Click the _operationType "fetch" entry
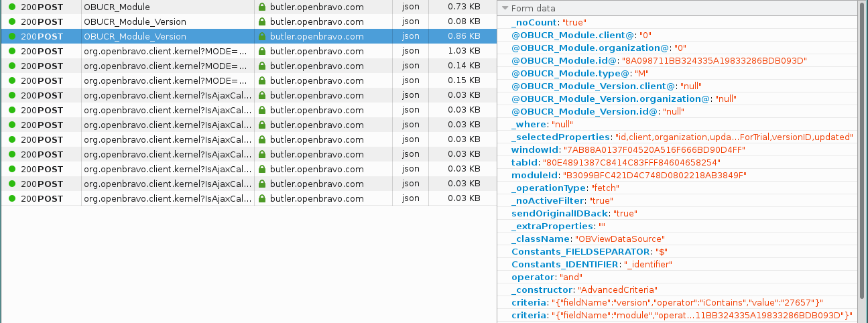This screenshot has height=323, width=868. [x=564, y=188]
